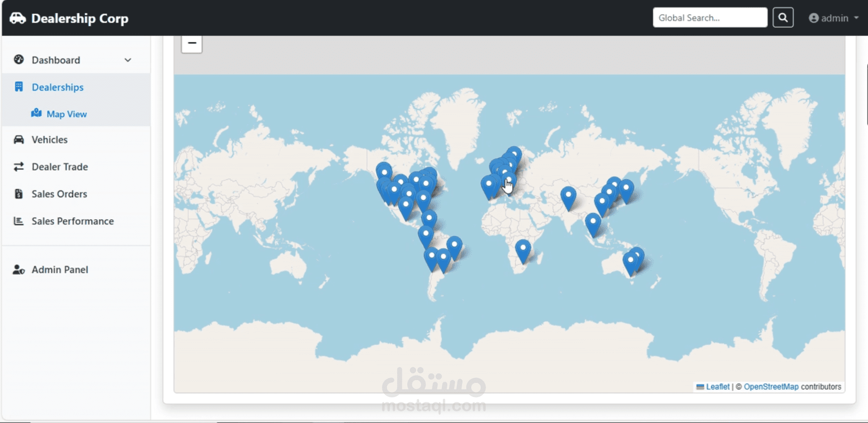Select the marker in Mexico
The width and height of the screenshot is (868, 423).
click(406, 208)
